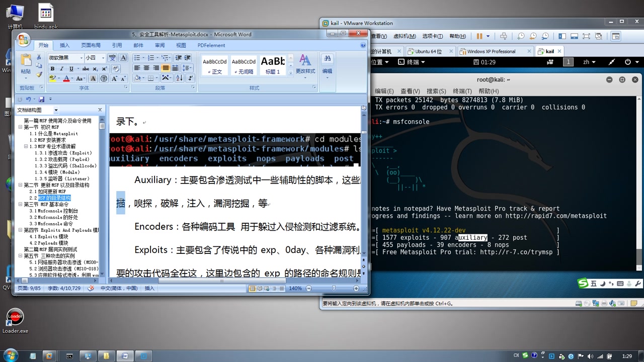Open Windows Start menu
Image resolution: width=644 pixels, height=362 pixels.
pyautogui.click(x=10, y=355)
